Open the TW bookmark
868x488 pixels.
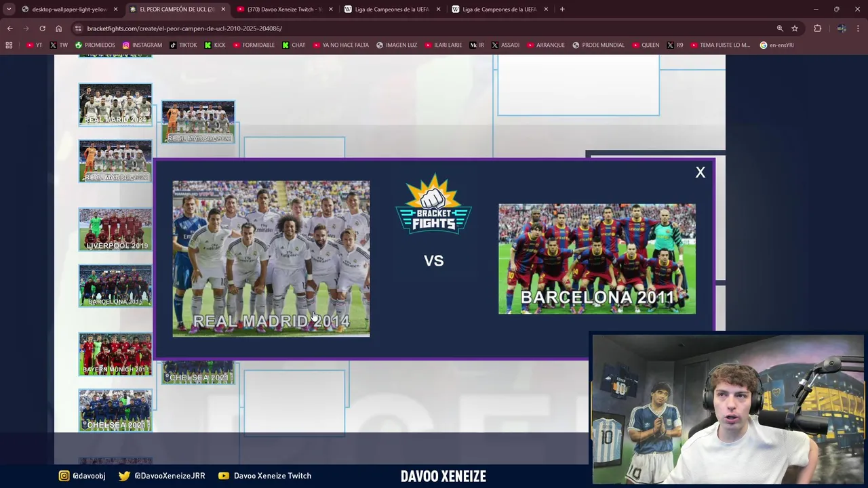pos(58,45)
